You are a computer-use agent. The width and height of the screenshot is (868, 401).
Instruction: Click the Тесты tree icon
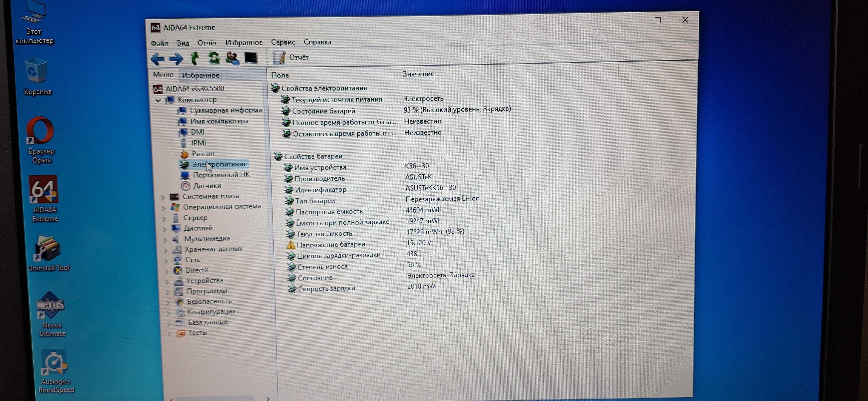[x=181, y=333]
